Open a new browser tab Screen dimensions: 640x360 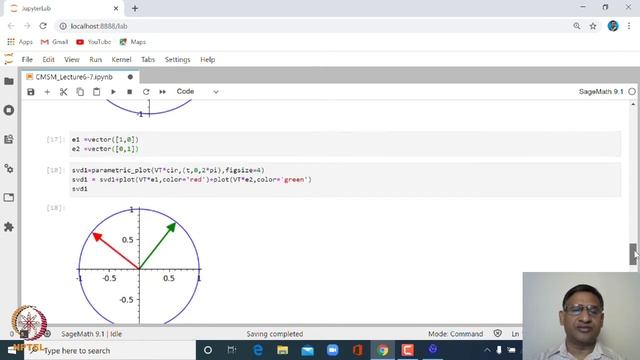pos(135,8)
